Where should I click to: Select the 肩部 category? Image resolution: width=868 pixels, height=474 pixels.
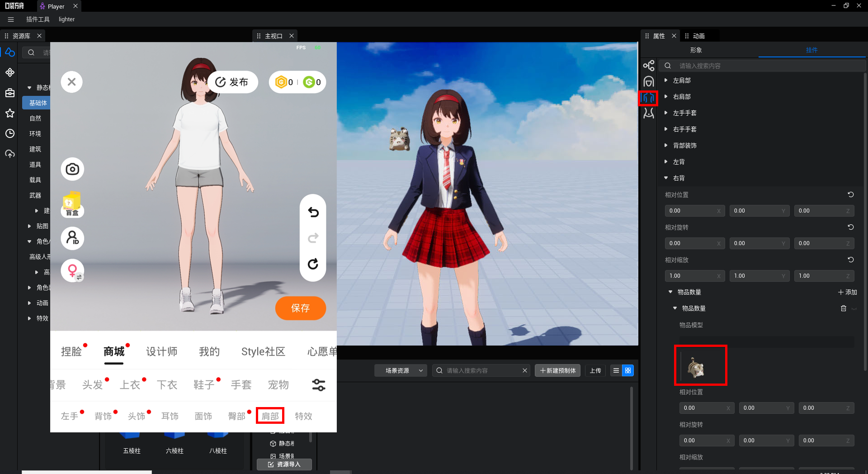coord(270,416)
